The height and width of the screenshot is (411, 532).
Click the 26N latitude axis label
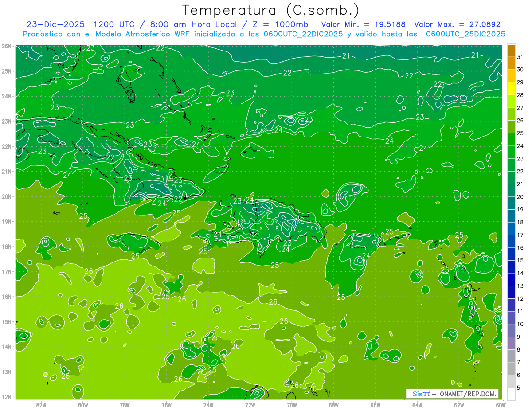pyautogui.click(x=6, y=46)
